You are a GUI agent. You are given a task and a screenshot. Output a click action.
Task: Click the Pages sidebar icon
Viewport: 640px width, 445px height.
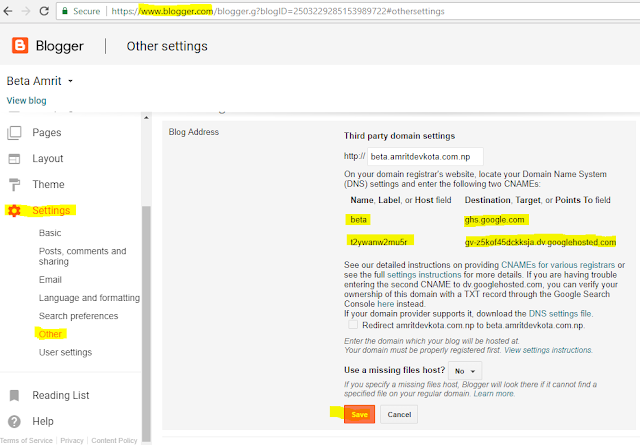point(14,133)
